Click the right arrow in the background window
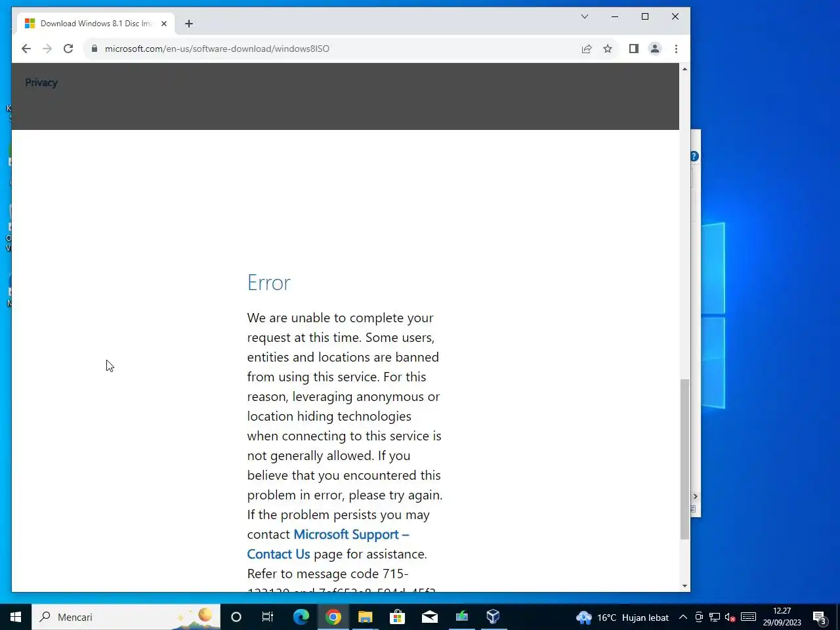 pyautogui.click(x=696, y=497)
